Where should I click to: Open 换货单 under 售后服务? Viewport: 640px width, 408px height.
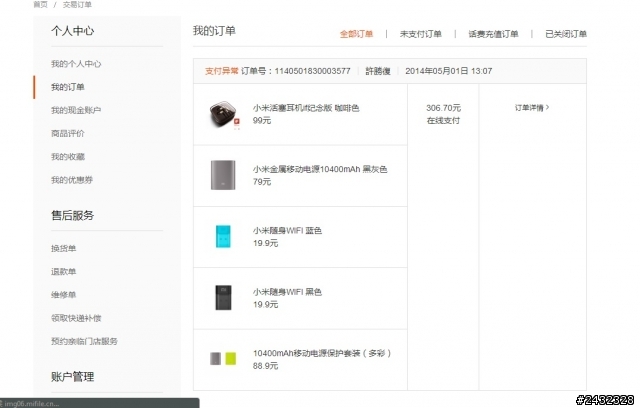click(63, 248)
